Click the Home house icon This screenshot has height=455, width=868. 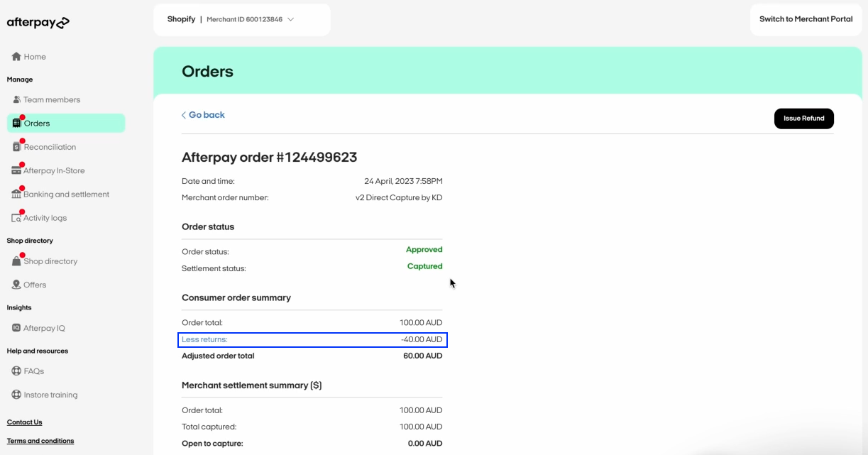tap(16, 57)
